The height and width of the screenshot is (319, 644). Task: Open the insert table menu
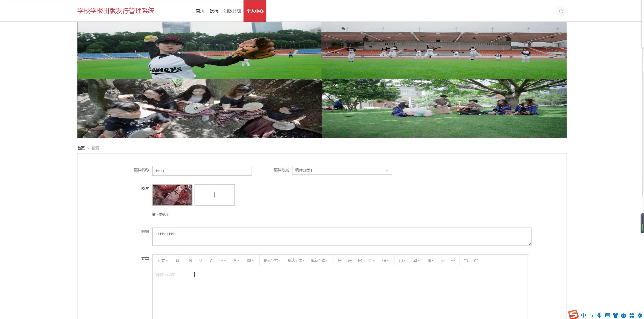[x=430, y=261]
